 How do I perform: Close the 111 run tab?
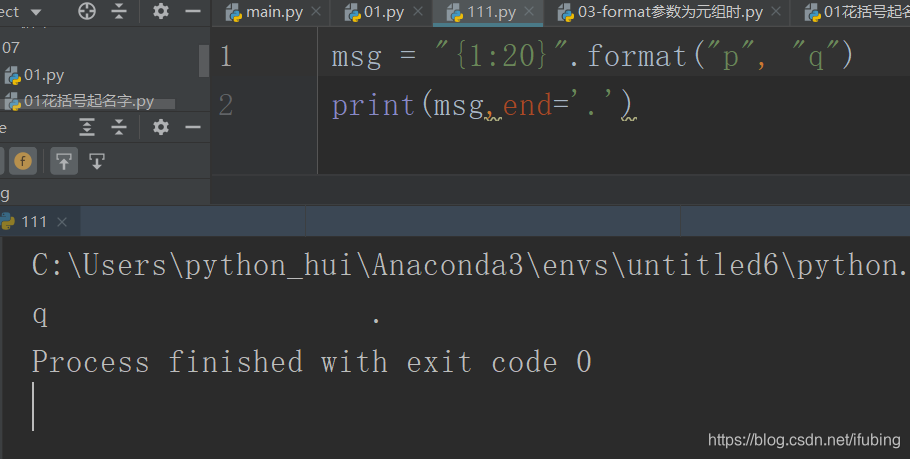[62, 222]
